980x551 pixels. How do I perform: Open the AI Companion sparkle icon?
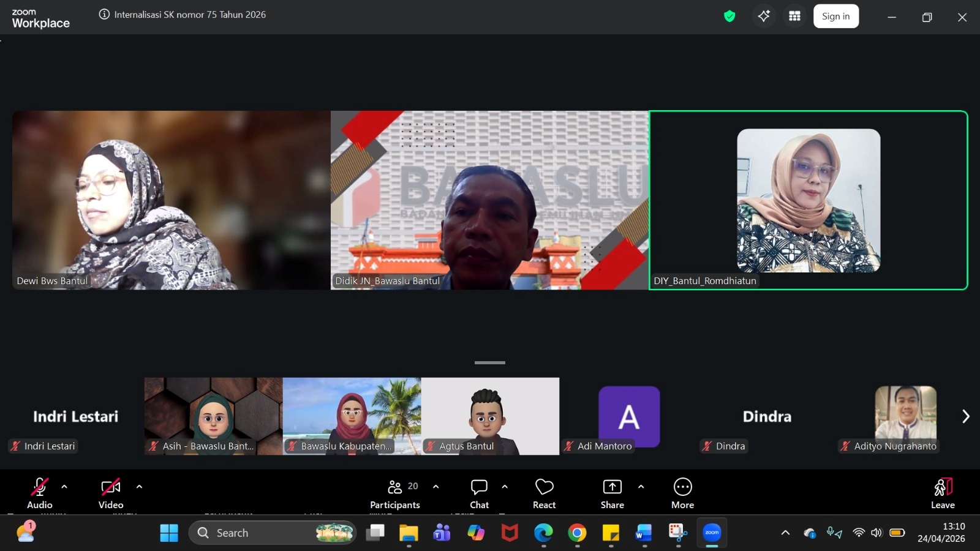pos(764,17)
